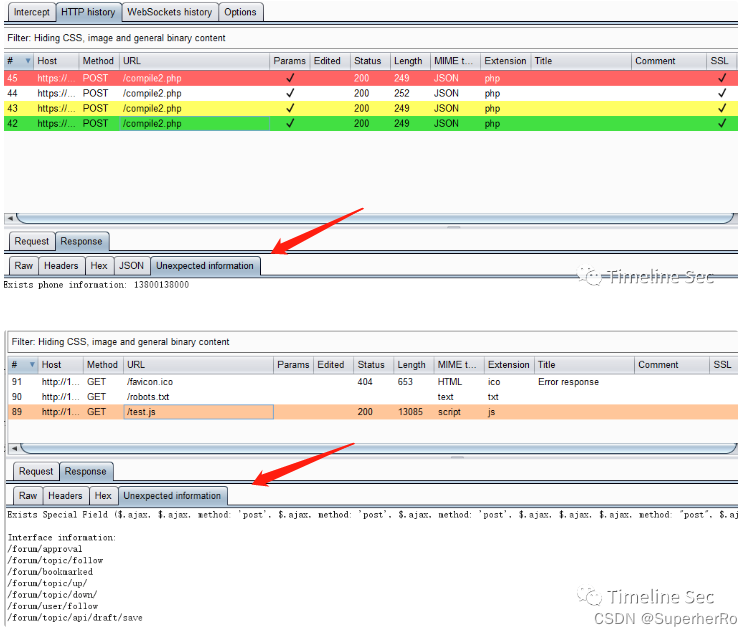The width and height of the screenshot is (752, 636).
Task: Open the Intercept tab
Action: click(x=31, y=12)
